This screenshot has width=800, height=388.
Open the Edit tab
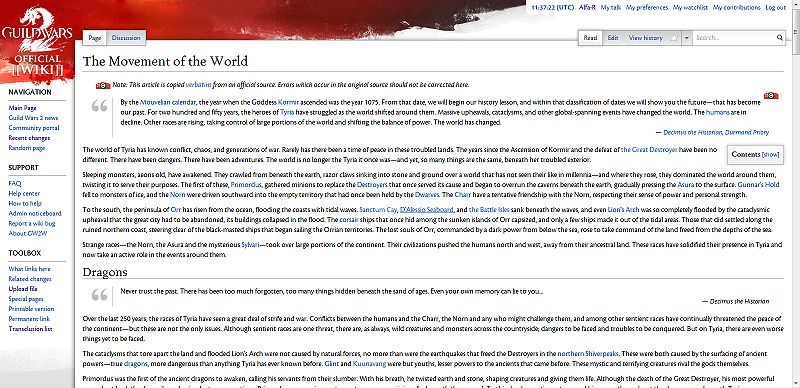[x=613, y=38]
